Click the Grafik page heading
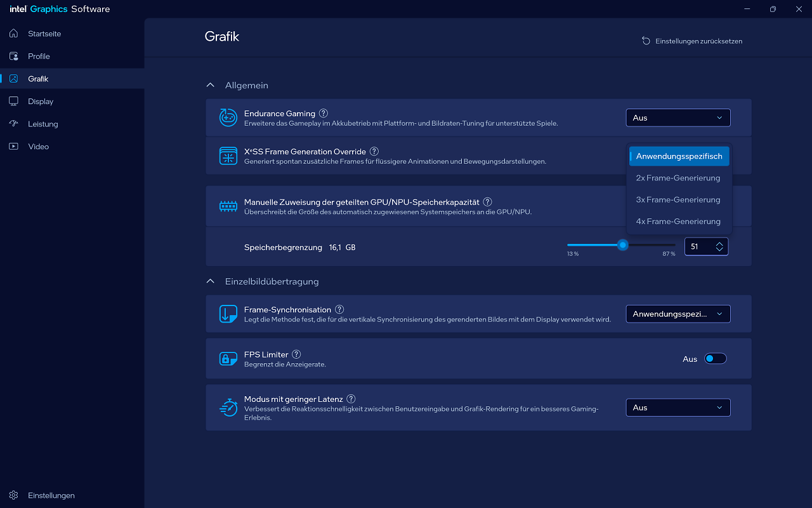812x508 pixels. (x=221, y=36)
